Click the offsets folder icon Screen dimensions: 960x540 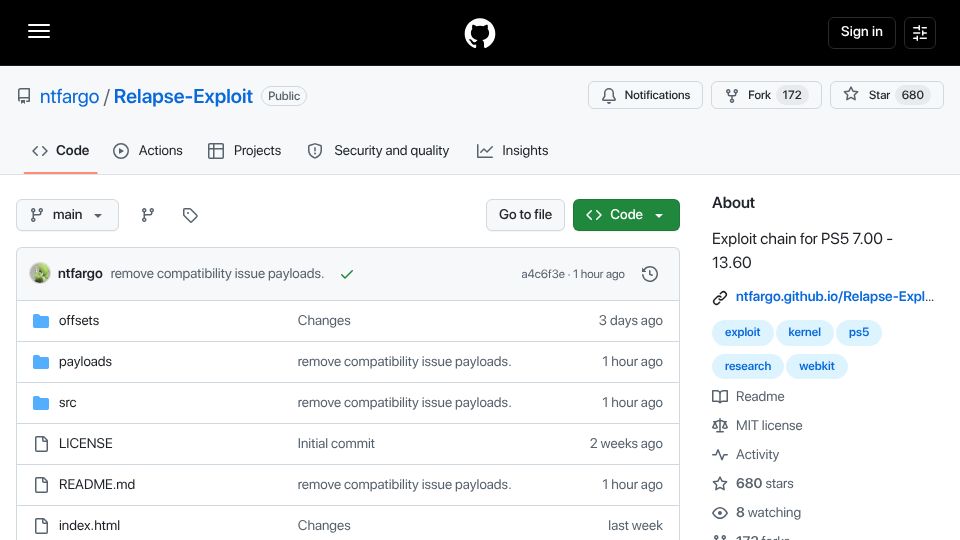pos(41,321)
